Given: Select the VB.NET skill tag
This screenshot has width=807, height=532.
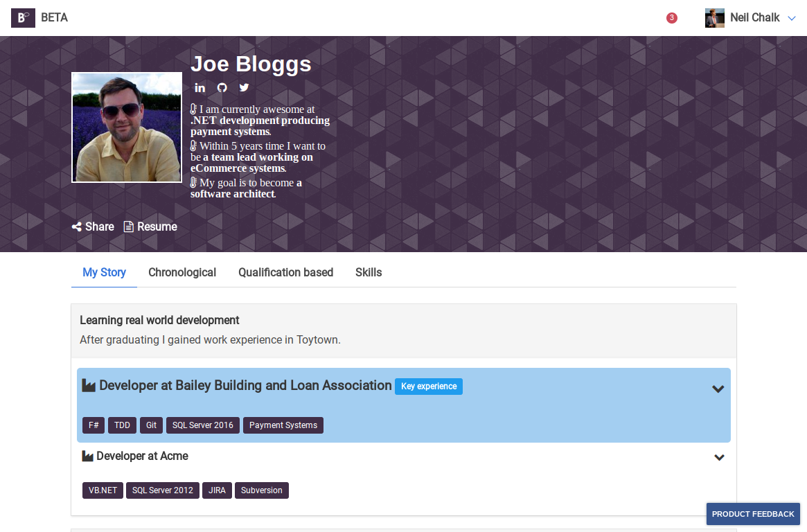Looking at the screenshot, I should (103, 490).
